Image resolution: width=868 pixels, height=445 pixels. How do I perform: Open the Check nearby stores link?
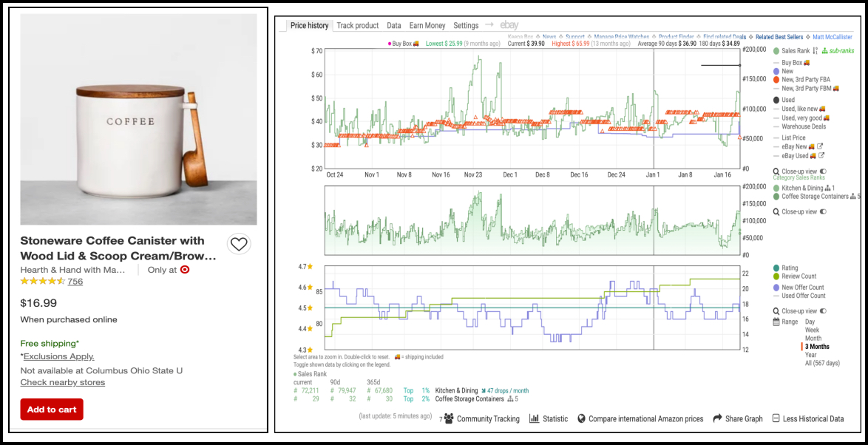click(x=63, y=382)
